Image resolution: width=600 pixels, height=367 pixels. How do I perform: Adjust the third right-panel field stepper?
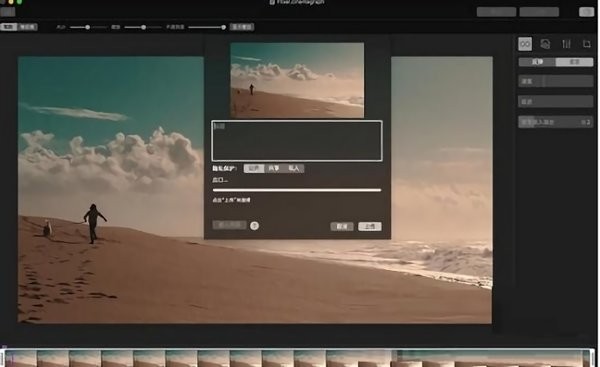pyautogui.click(x=586, y=122)
